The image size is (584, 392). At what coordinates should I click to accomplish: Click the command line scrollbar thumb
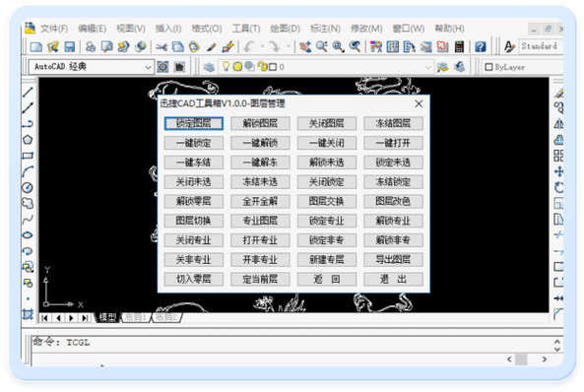tap(521, 359)
